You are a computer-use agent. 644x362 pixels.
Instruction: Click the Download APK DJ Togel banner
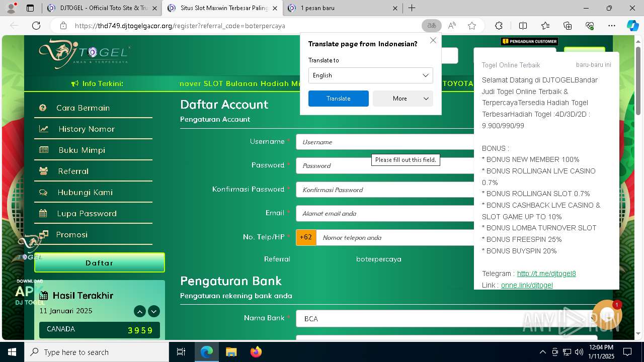(x=30, y=293)
